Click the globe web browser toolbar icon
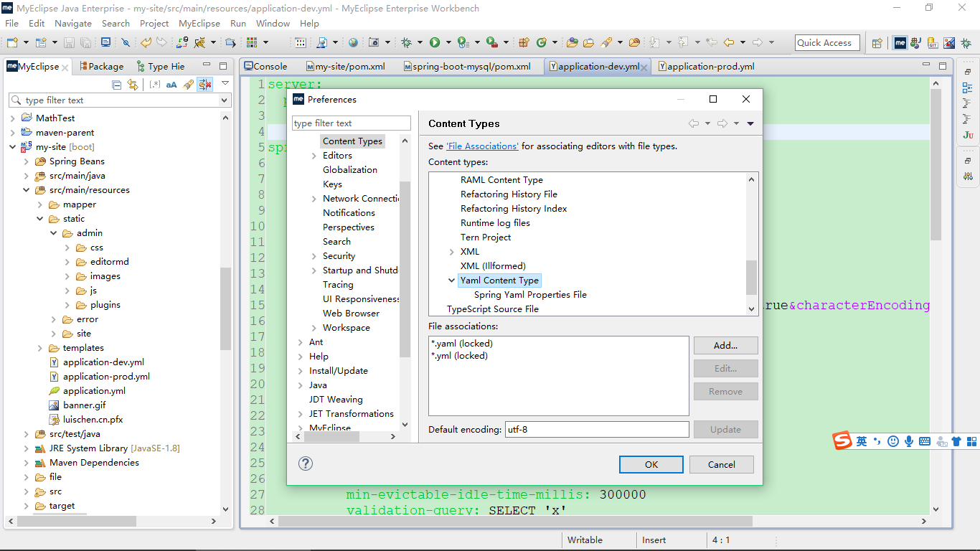Screen dimensions: 980x551 coord(353,42)
